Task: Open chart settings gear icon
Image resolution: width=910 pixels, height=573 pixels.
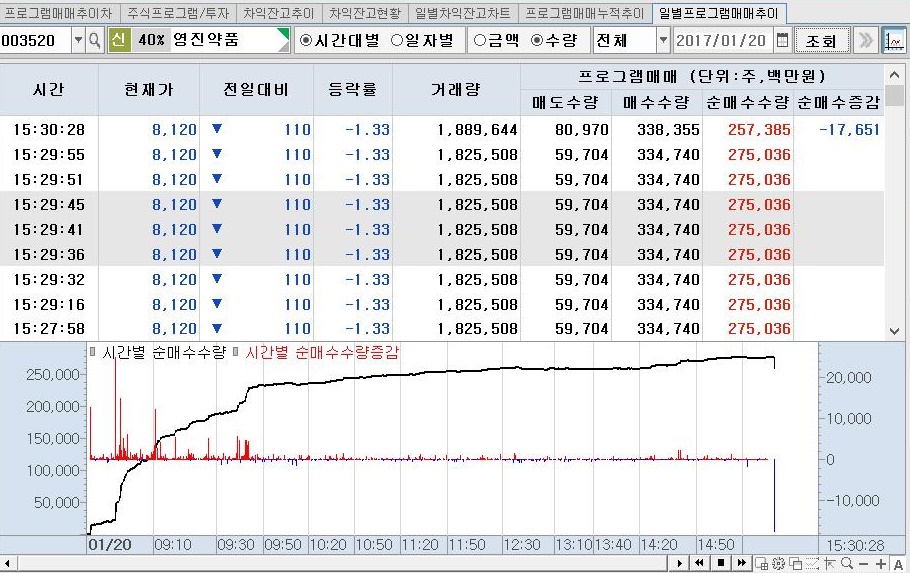Action: tap(778, 563)
